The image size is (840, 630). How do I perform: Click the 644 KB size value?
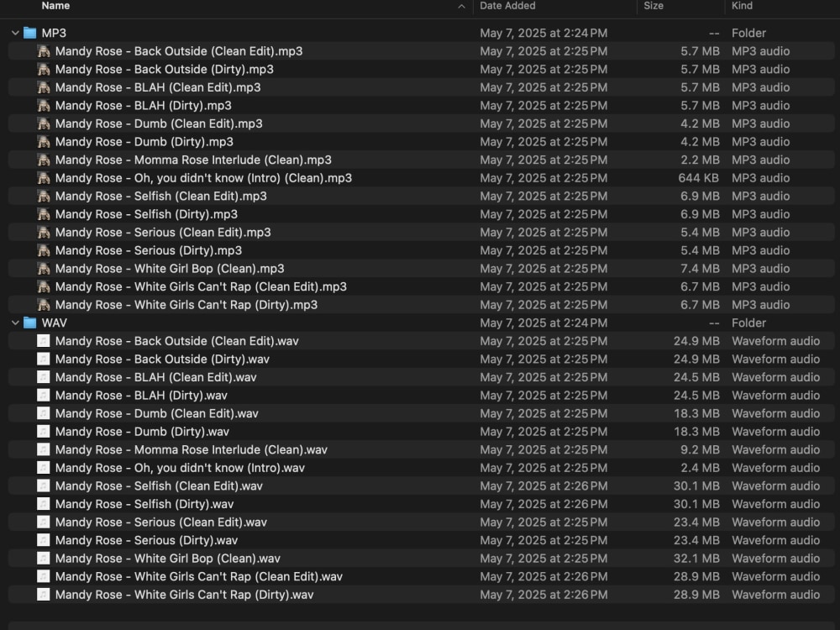point(699,178)
